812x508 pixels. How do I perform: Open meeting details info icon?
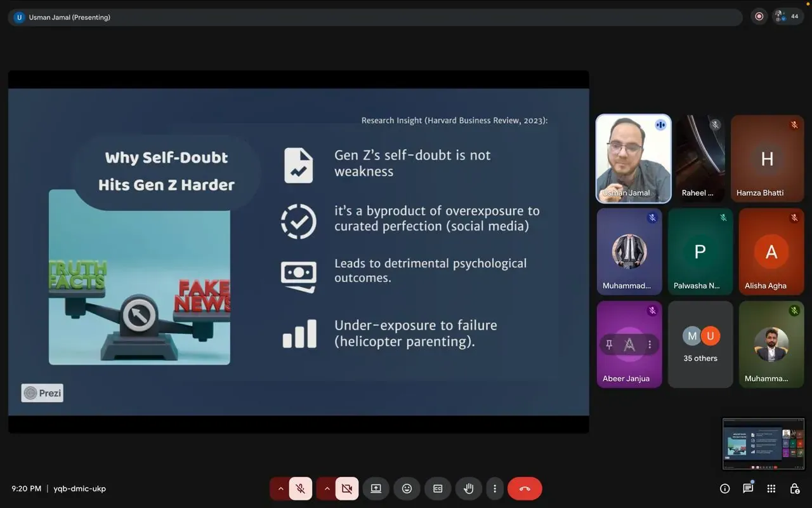[x=725, y=488]
